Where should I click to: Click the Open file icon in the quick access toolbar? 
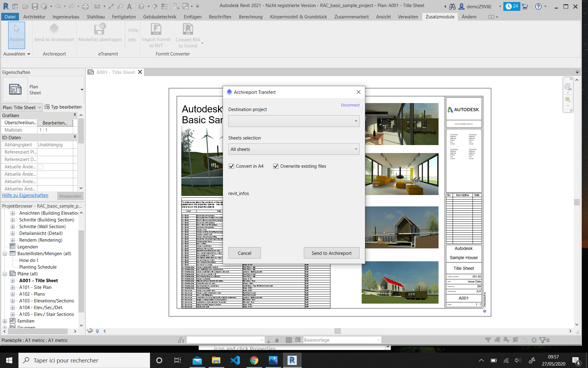click(x=25, y=6)
